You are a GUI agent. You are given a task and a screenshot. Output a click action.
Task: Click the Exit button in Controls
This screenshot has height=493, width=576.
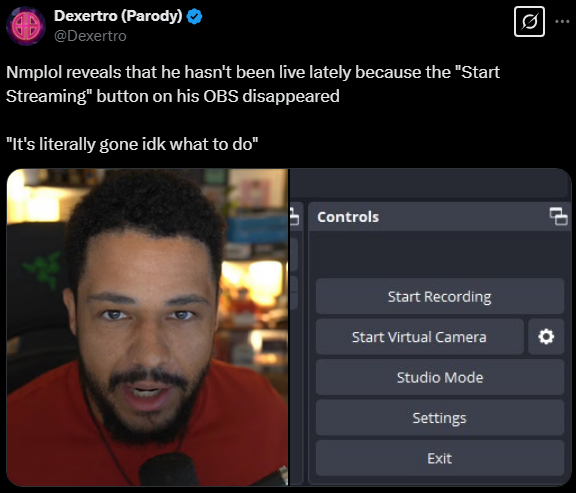(440, 458)
